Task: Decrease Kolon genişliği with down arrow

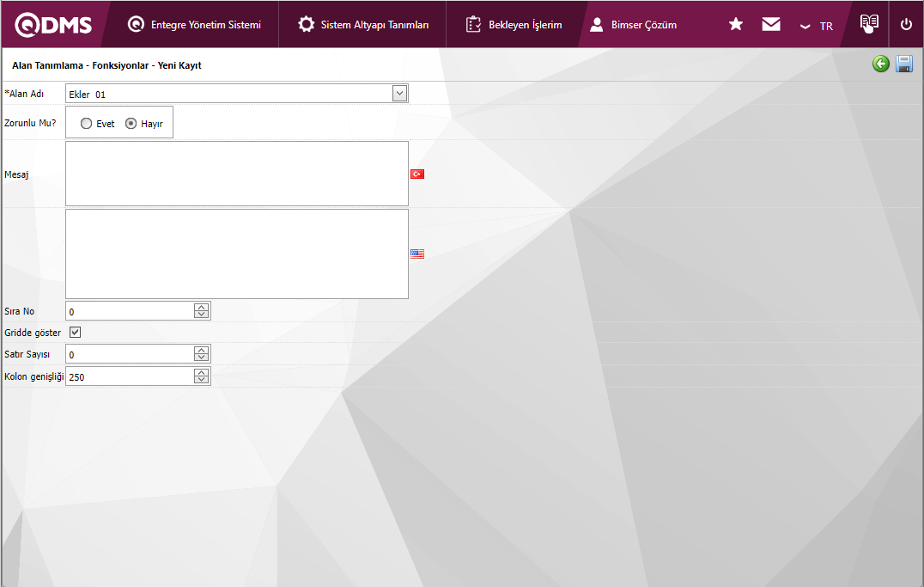Action: [202, 381]
